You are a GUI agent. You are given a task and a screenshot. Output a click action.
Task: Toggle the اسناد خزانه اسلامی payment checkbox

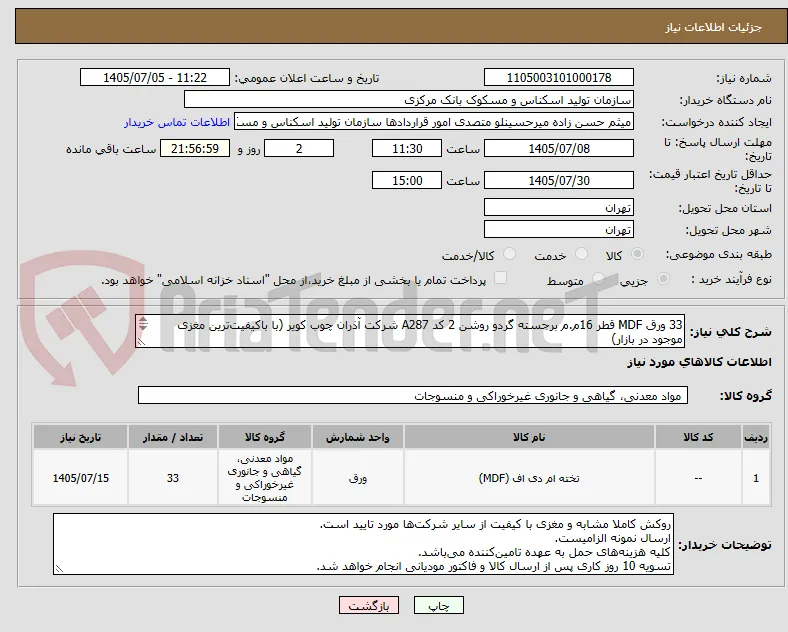[x=501, y=278]
